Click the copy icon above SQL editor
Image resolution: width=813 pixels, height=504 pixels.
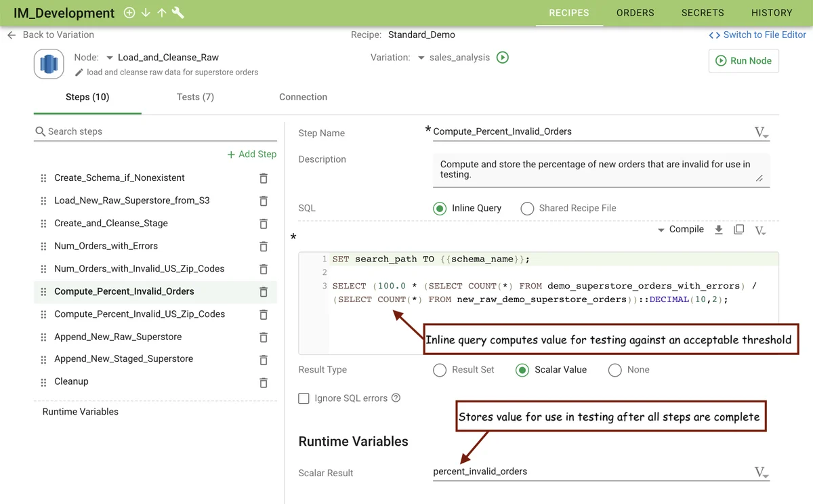click(739, 230)
